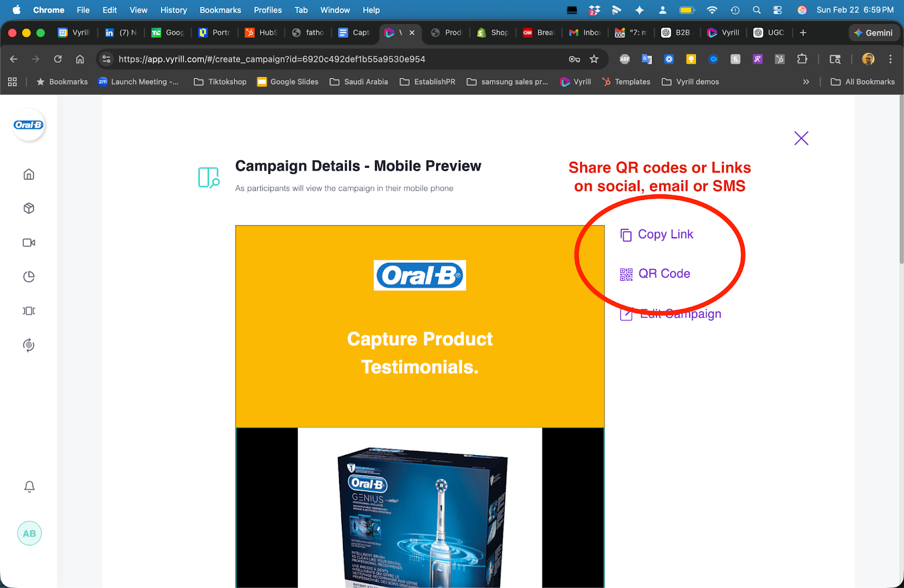Open Chrome's three-dot menu
The width and height of the screenshot is (904, 588).
[890, 59]
